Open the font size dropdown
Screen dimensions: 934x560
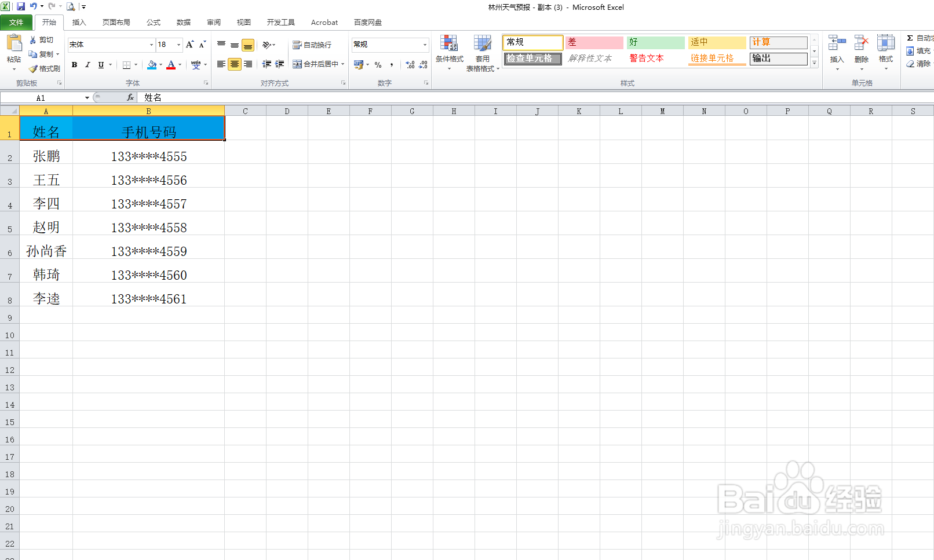178,45
